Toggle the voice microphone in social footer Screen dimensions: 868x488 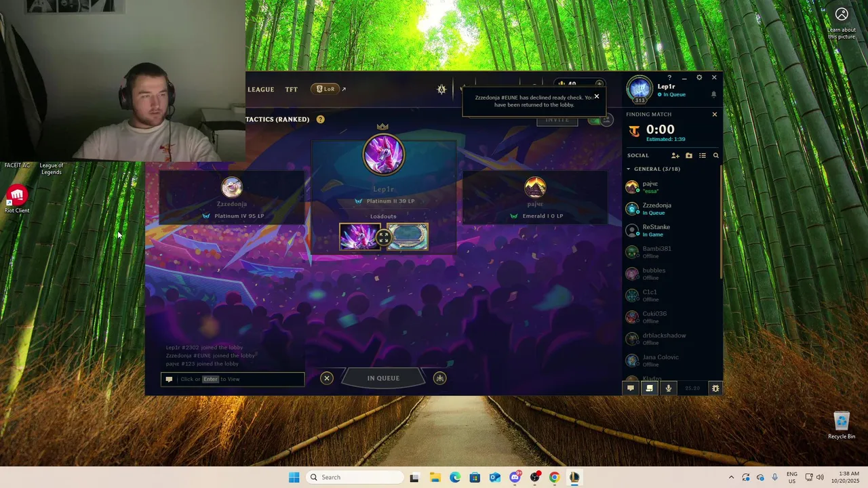coord(669,388)
